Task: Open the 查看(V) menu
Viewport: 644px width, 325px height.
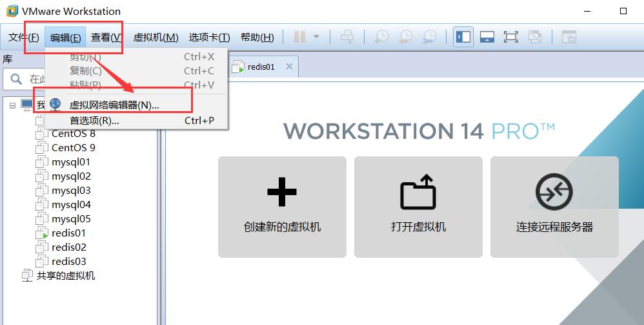Action: (106, 37)
